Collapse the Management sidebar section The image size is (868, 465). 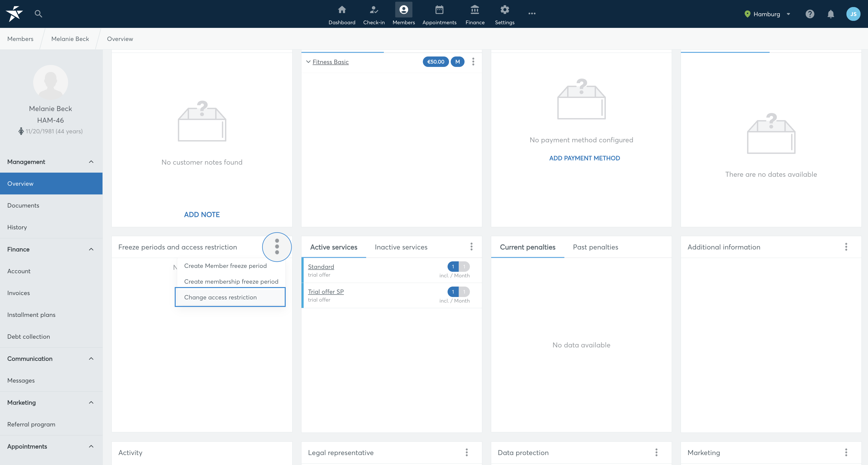point(91,162)
